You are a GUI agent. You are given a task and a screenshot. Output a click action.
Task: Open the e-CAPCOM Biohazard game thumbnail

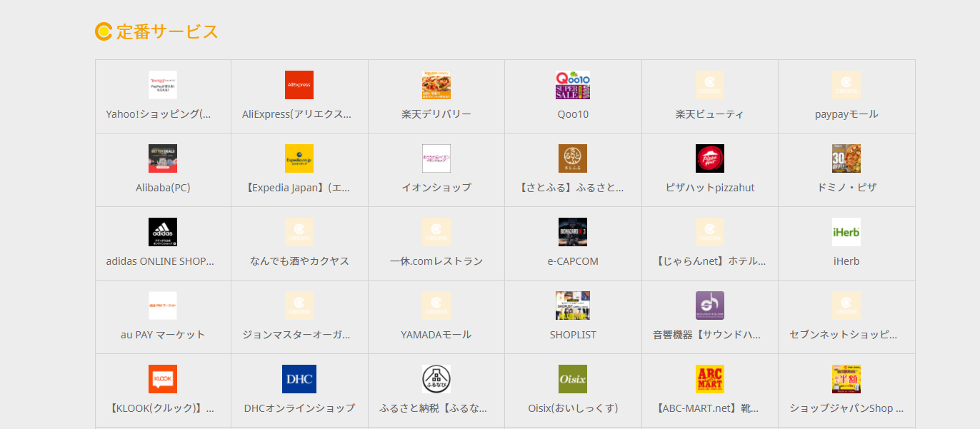click(x=573, y=232)
